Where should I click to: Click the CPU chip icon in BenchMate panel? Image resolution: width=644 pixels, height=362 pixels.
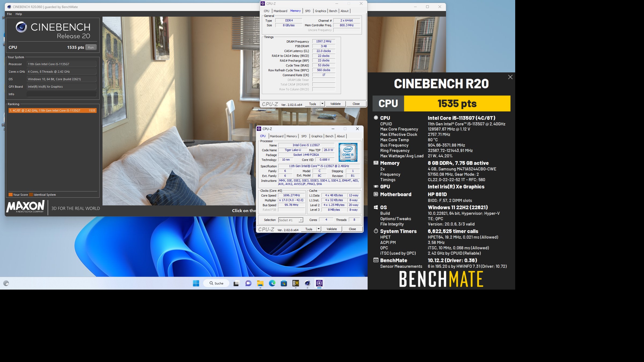376,118
